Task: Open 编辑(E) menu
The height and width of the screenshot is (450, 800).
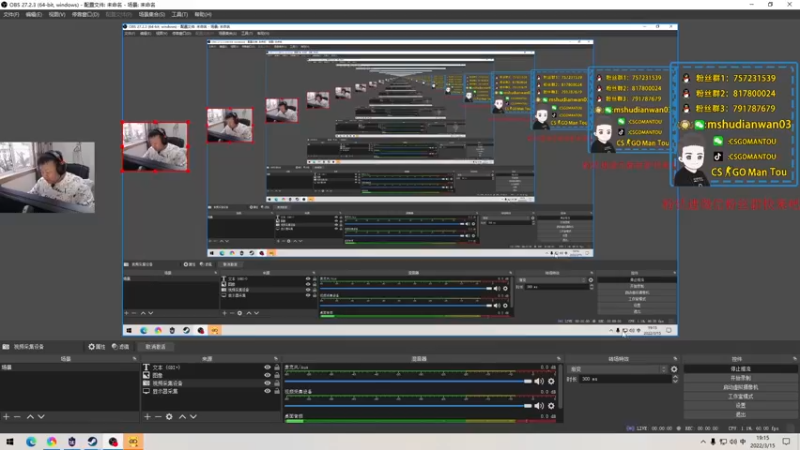Action: tap(34, 14)
